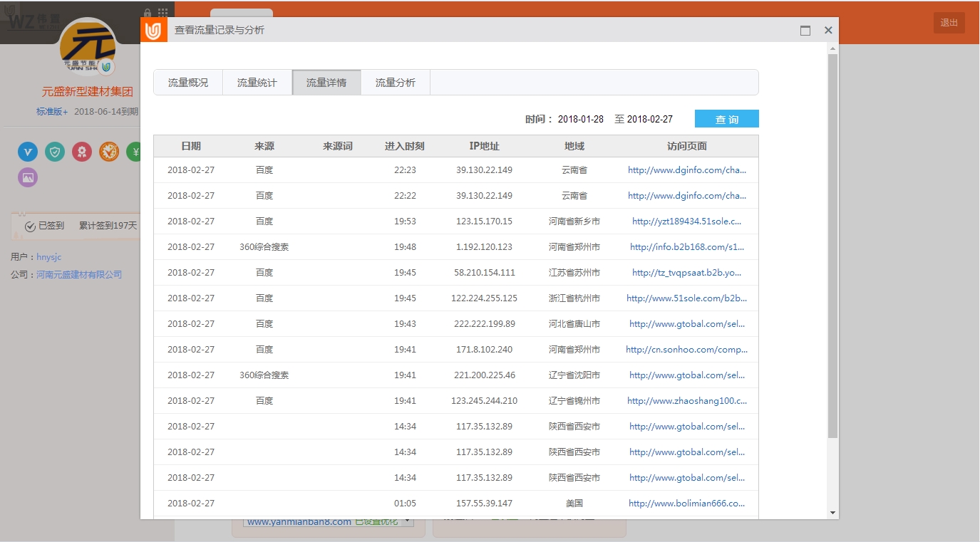Viewport: 980px width, 542px height.
Task: Click the dialog's vertical scrollbar down arrow
Action: point(832,513)
